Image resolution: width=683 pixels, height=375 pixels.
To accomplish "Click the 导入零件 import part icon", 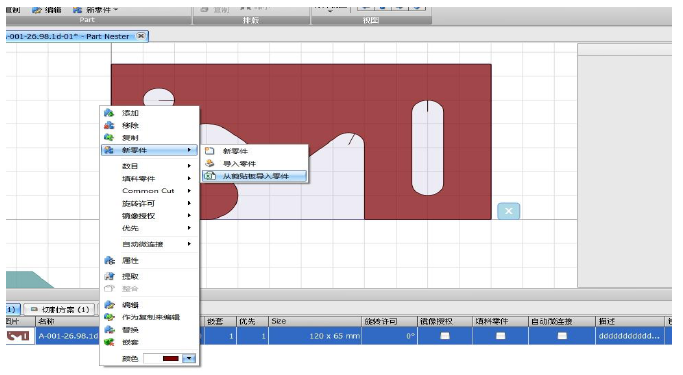I will click(x=210, y=163).
